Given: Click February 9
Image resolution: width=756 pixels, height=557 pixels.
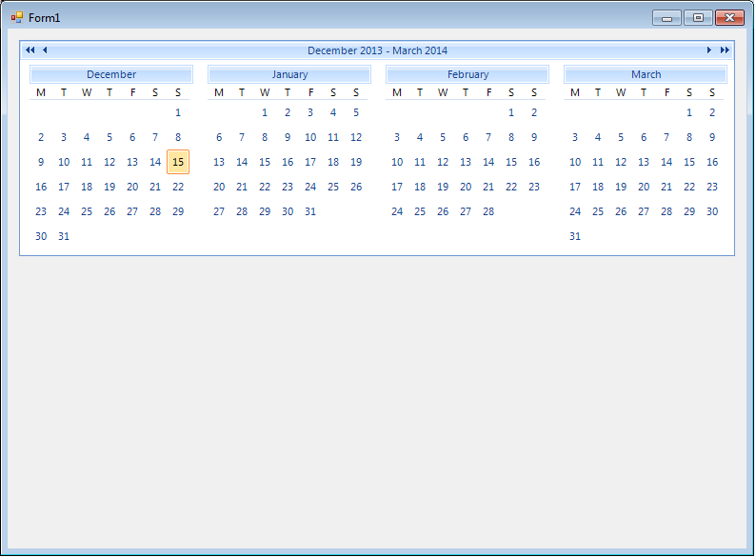Looking at the screenshot, I should [534, 137].
